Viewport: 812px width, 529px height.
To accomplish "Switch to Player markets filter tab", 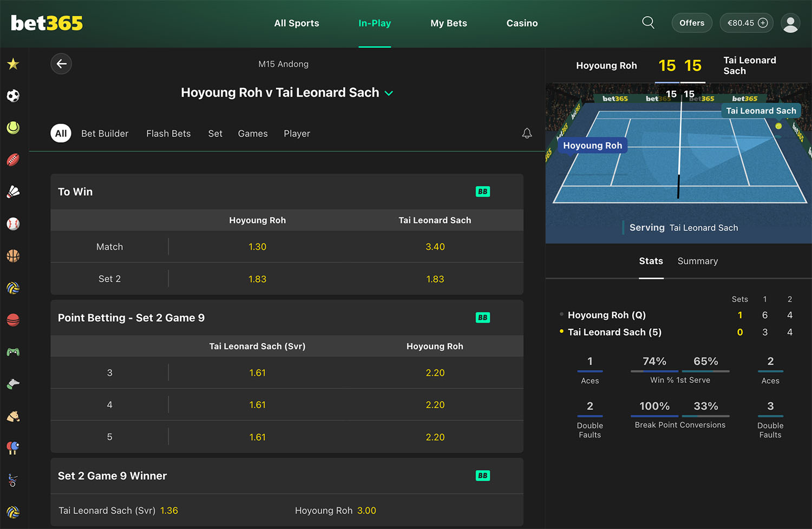I will click(297, 134).
